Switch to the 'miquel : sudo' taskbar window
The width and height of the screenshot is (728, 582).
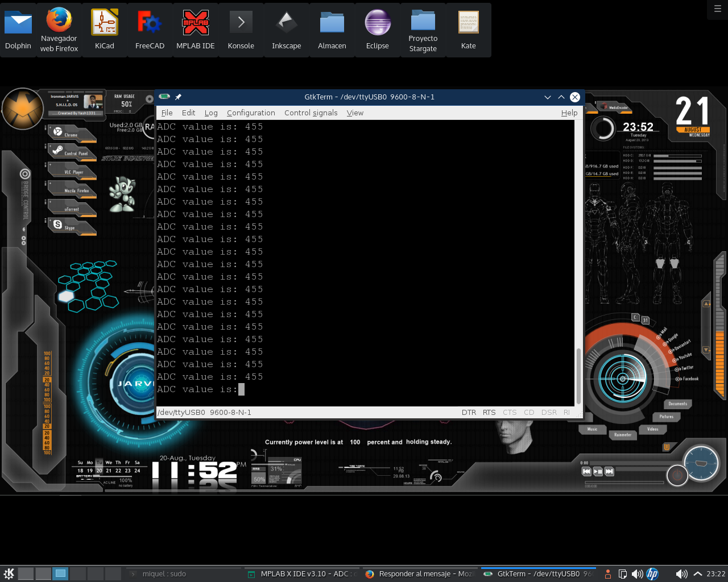click(183, 574)
